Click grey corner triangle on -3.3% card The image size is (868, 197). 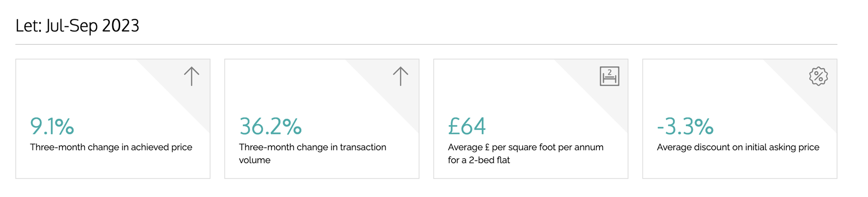click(x=812, y=84)
